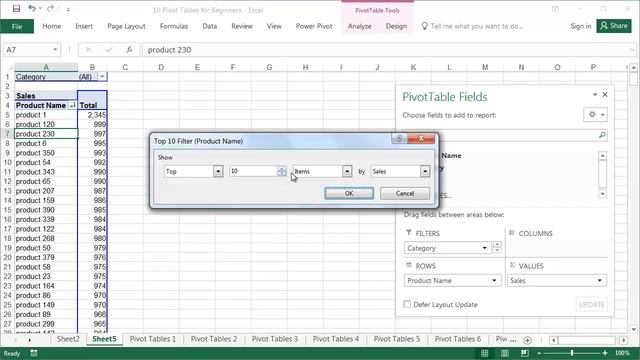Screen dimensions: 640x360
Task: Switch to the Sheet5 tab
Action: coord(104,339)
